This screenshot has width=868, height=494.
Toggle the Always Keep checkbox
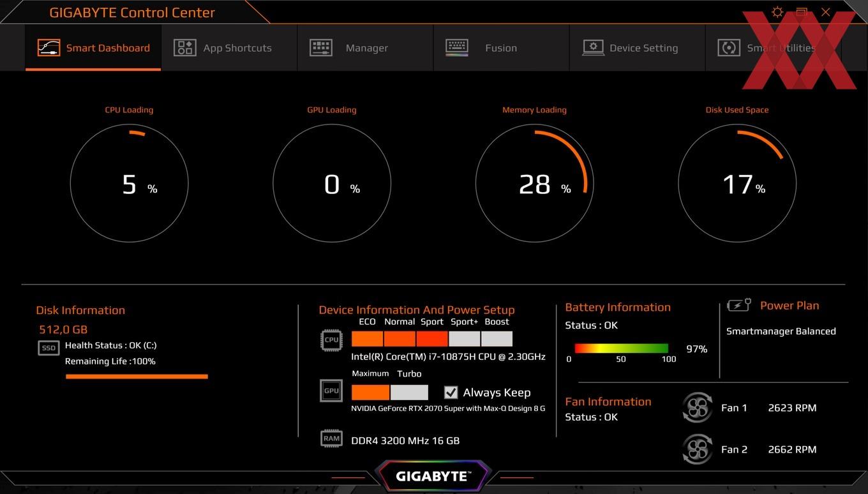click(x=451, y=393)
